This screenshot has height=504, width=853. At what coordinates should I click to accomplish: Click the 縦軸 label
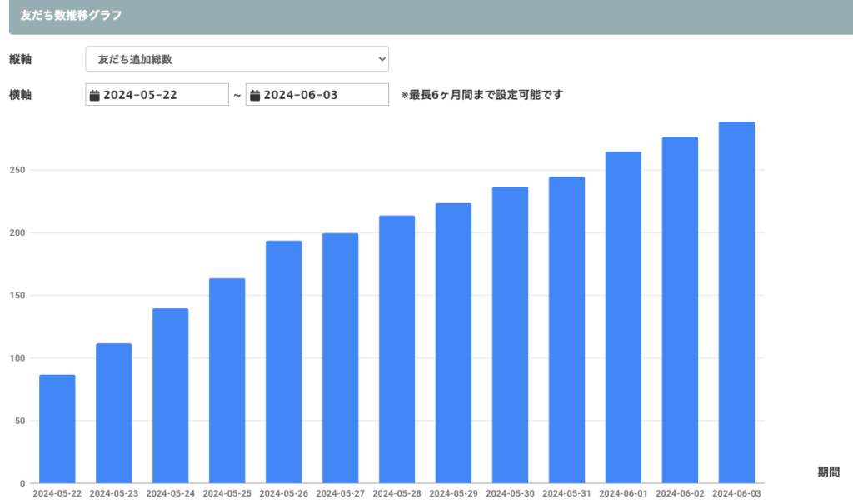point(20,59)
